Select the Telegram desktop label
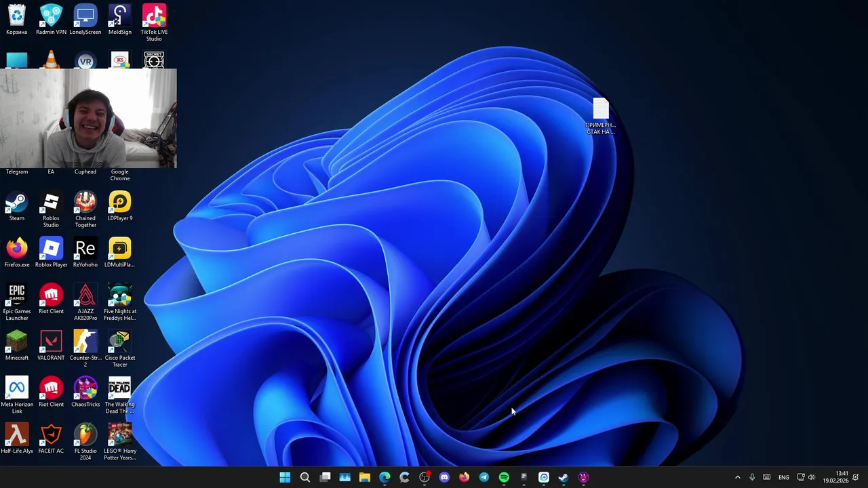The image size is (868, 488). pyautogui.click(x=16, y=171)
